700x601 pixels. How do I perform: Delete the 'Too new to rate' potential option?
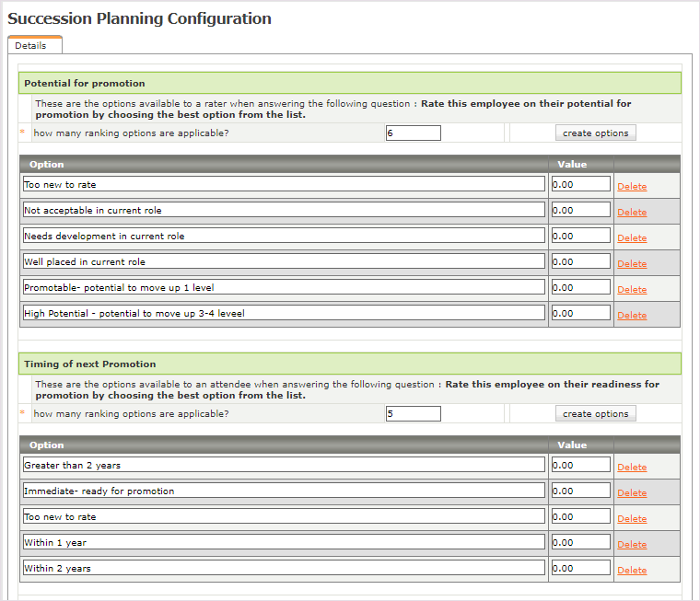(632, 186)
